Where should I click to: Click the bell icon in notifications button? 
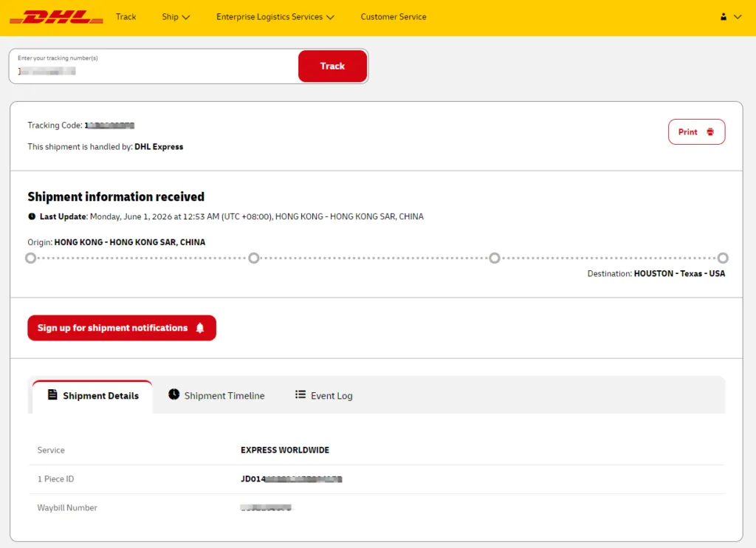200,328
